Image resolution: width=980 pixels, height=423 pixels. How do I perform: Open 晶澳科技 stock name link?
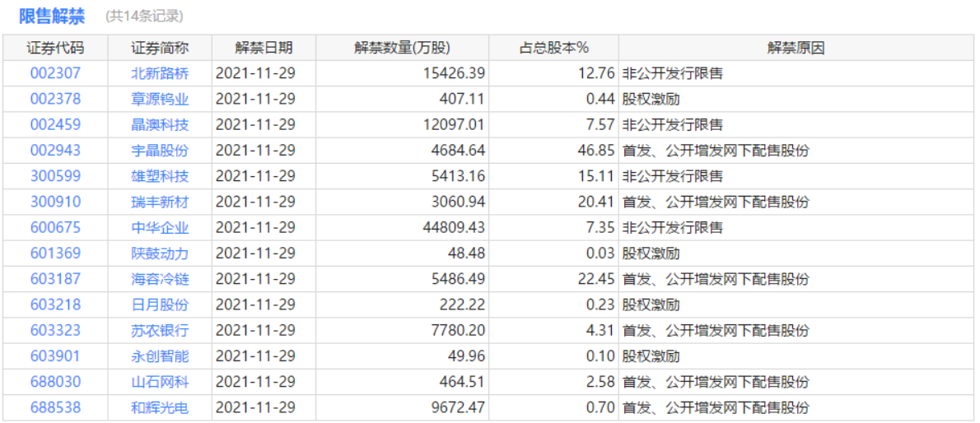pos(160,125)
